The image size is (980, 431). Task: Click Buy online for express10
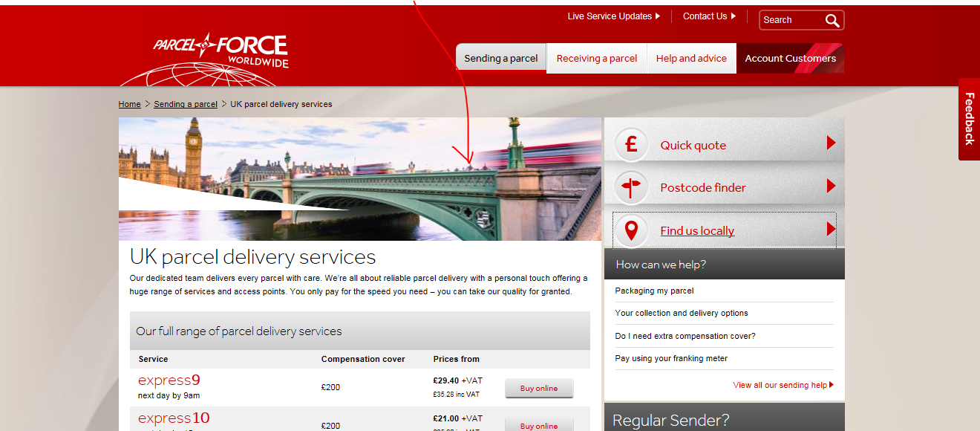539,425
